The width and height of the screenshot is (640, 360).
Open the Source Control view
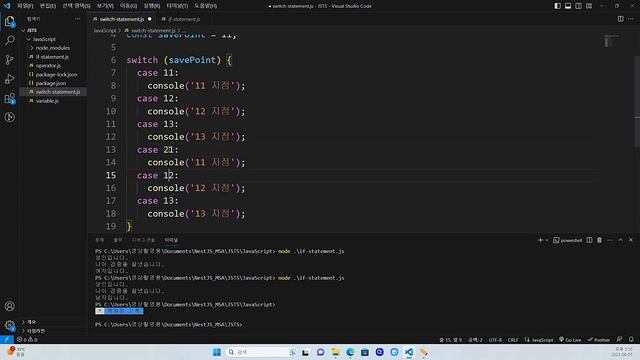click(9, 60)
